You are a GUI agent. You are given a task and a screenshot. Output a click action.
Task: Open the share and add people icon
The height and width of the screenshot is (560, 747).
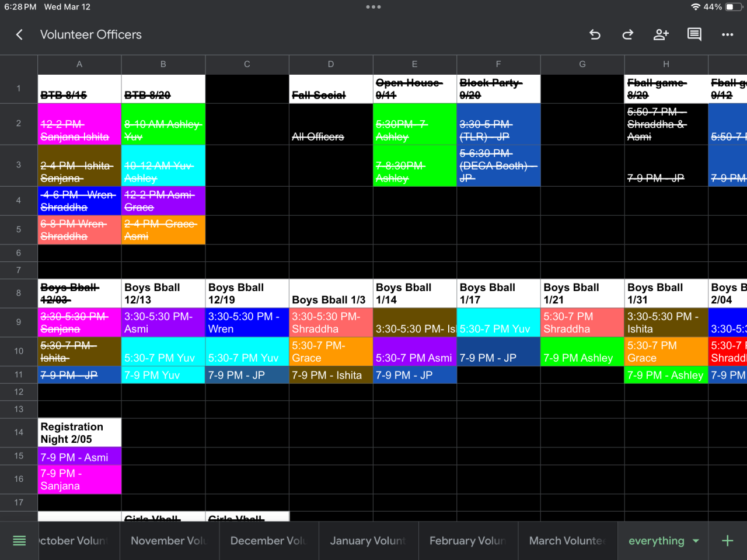661,35
